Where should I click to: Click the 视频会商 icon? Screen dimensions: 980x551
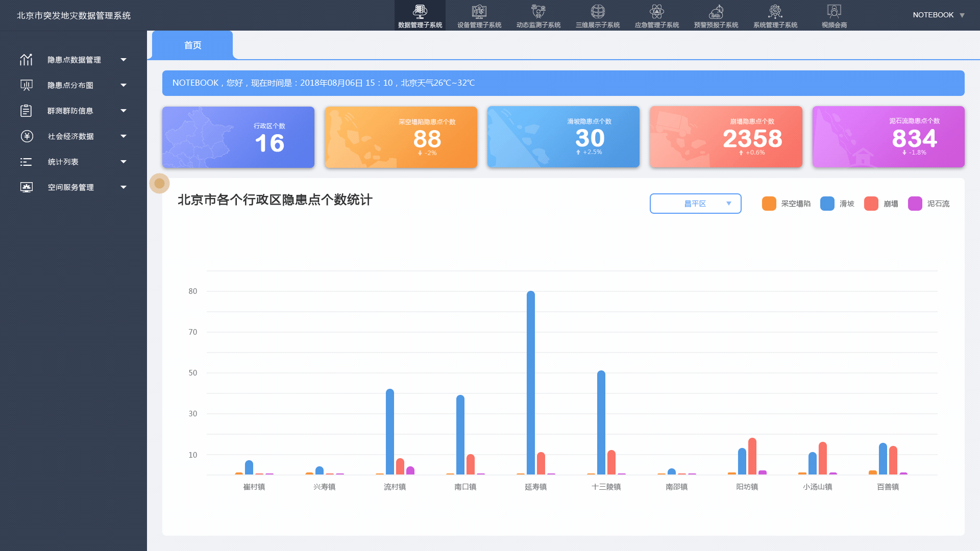click(x=834, y=13)
